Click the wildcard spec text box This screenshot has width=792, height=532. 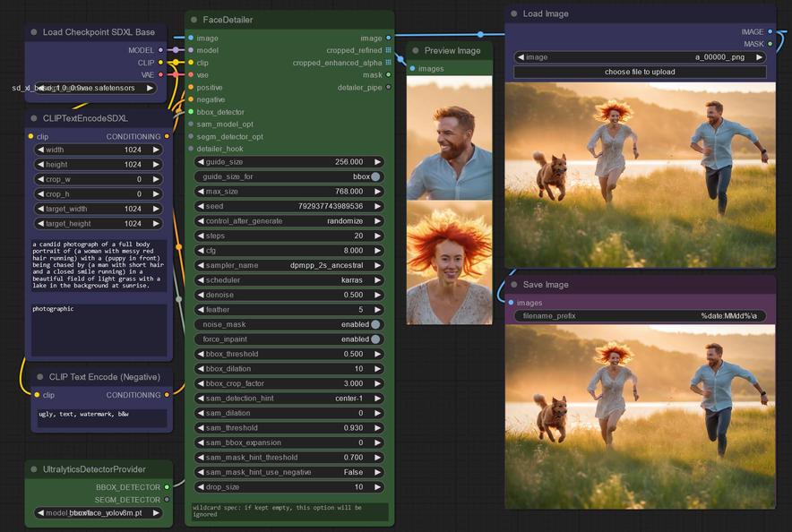[x=290, y=511]
